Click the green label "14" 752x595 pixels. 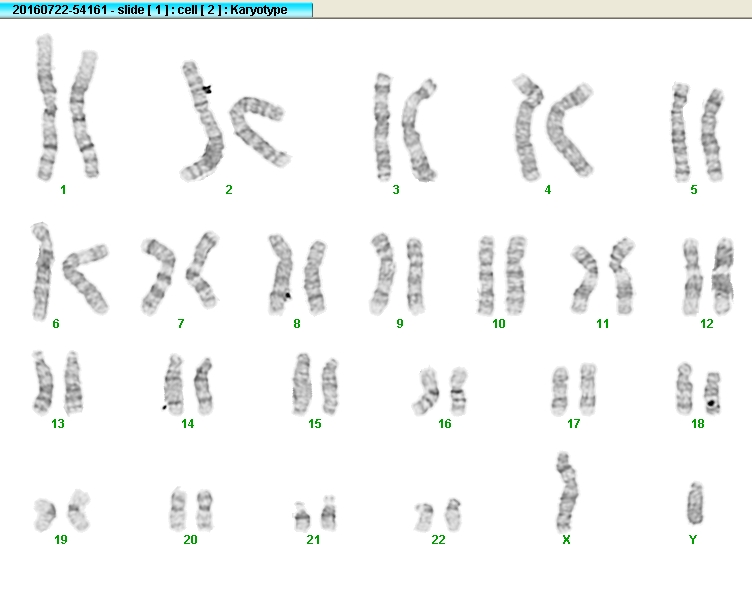pyautogui.click(x=188, y=424)
